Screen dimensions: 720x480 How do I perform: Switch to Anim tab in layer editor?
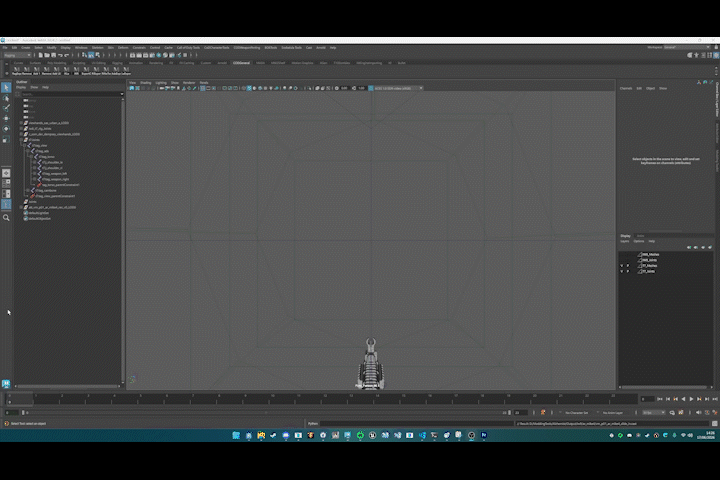click(x=641, y=236)
